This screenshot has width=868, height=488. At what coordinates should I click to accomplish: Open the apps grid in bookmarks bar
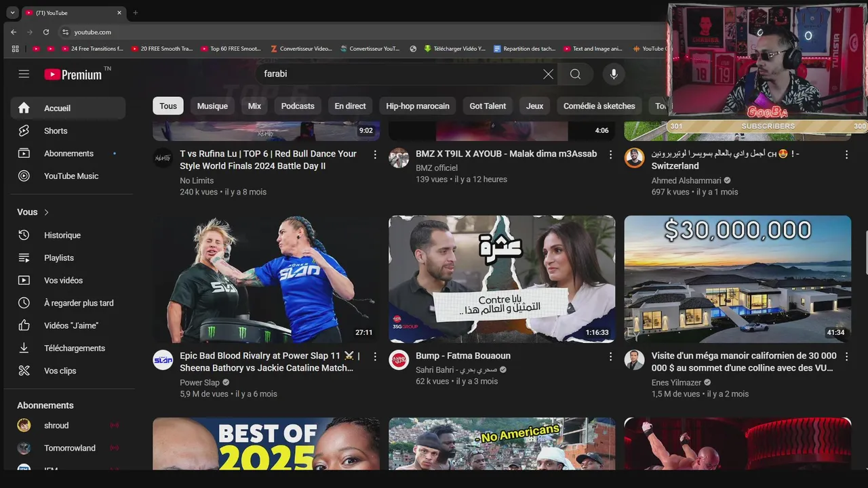point(16,49)
